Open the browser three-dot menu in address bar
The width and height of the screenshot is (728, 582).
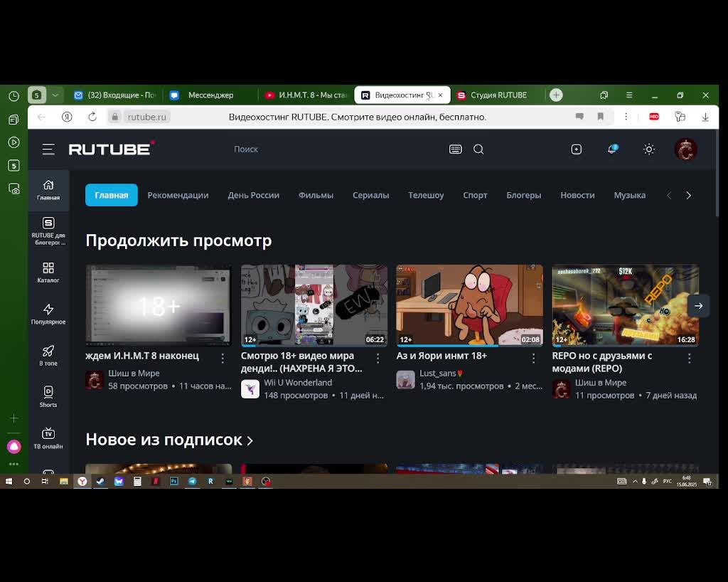click(626, 117)
